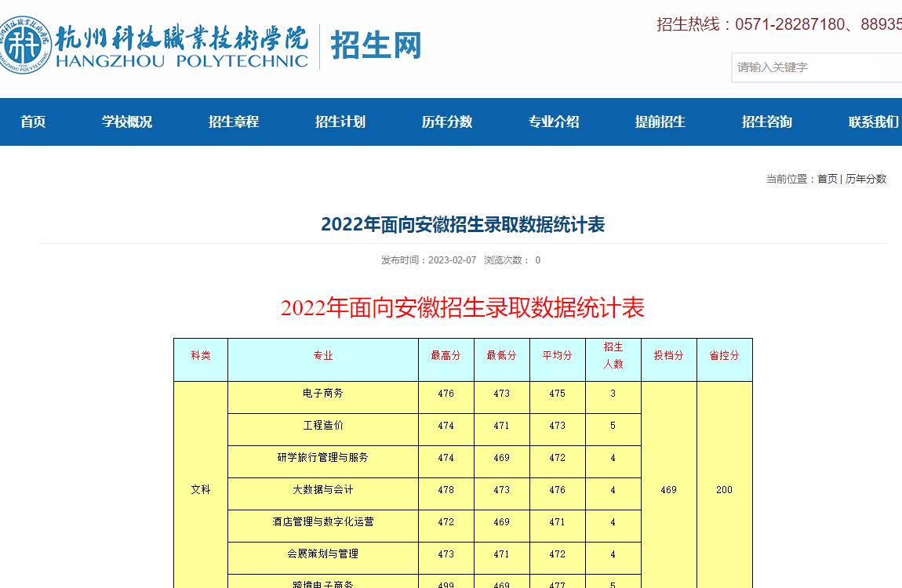Click the 招生网 site title
902x588 pixels.
coord(376,45)
